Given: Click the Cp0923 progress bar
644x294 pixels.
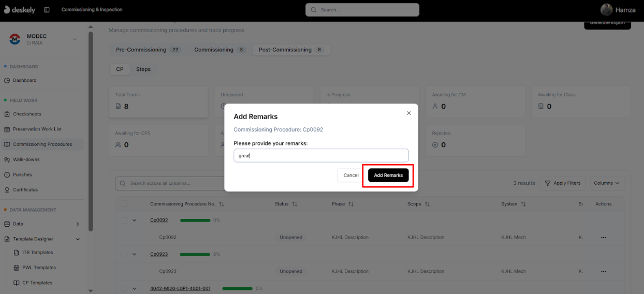Looking at the screenshot, I should point(195,254).
